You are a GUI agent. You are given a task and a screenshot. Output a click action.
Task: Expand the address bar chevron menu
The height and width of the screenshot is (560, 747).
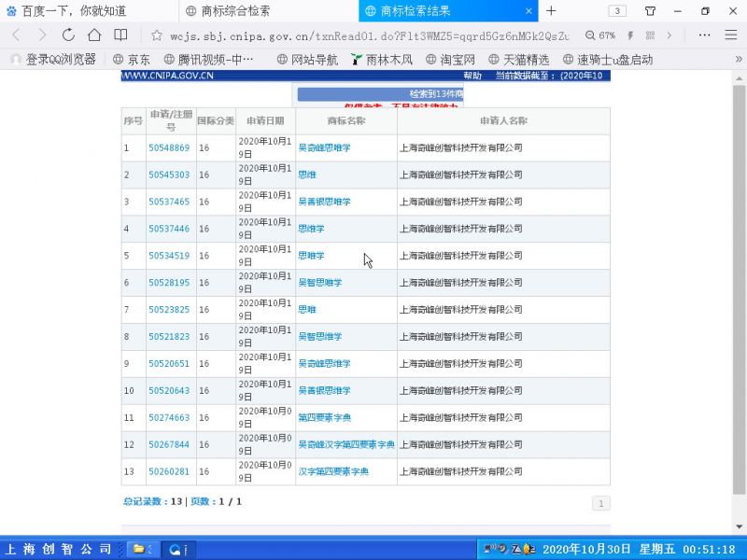[x=669, y=35]
